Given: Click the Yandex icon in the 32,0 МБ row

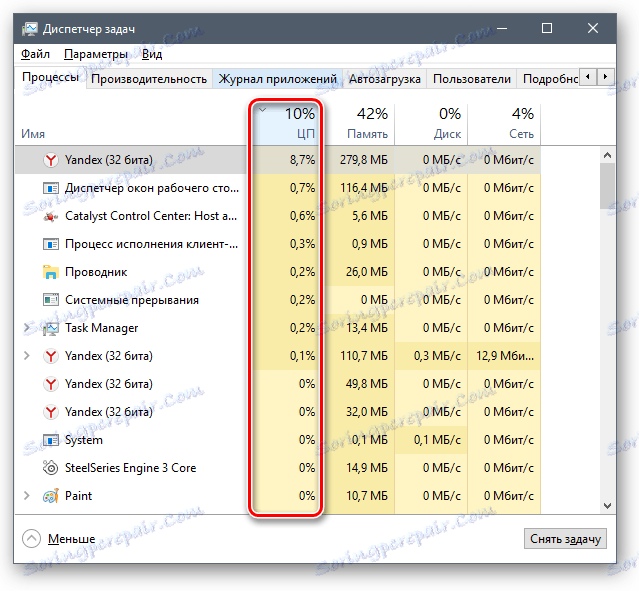Looking at the screenshot, I should 51,412.
